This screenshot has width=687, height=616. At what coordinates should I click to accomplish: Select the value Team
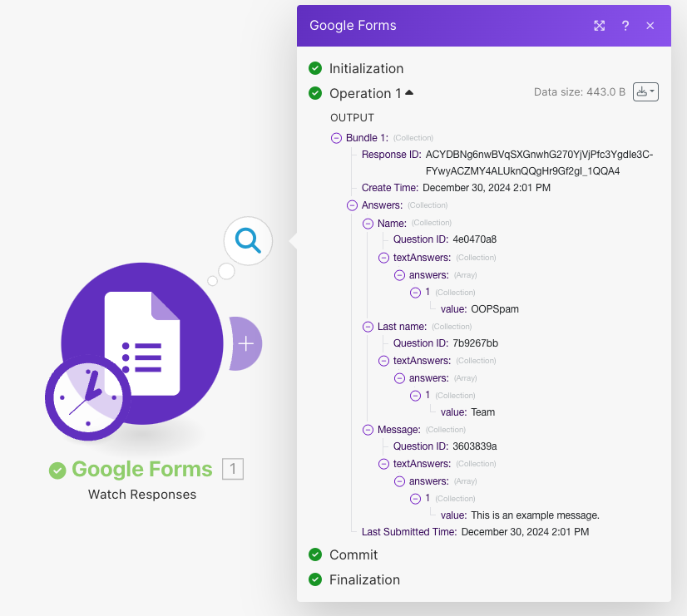[483, 412]
